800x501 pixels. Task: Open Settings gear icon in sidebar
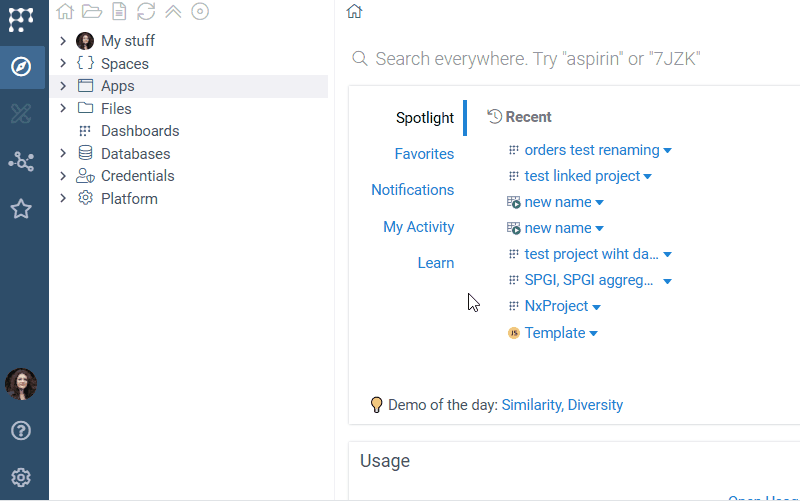(x=21, y=477)
